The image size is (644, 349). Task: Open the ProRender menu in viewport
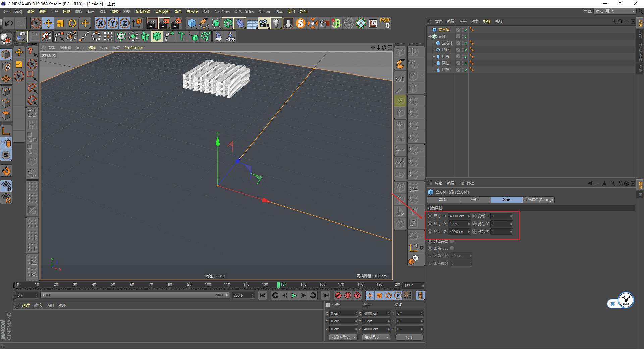(x=133, y=48)
